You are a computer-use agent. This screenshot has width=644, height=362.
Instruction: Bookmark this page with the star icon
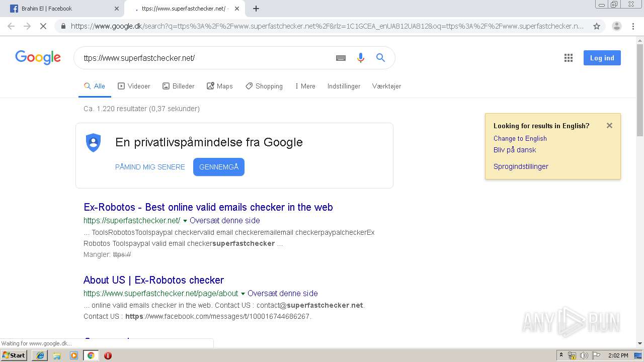(597, 26)
